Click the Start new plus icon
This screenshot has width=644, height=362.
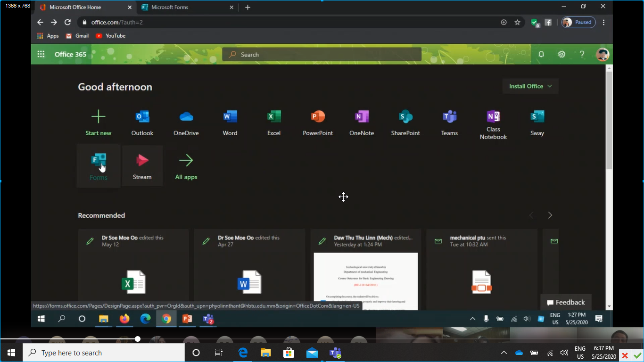tap(99, 116)
